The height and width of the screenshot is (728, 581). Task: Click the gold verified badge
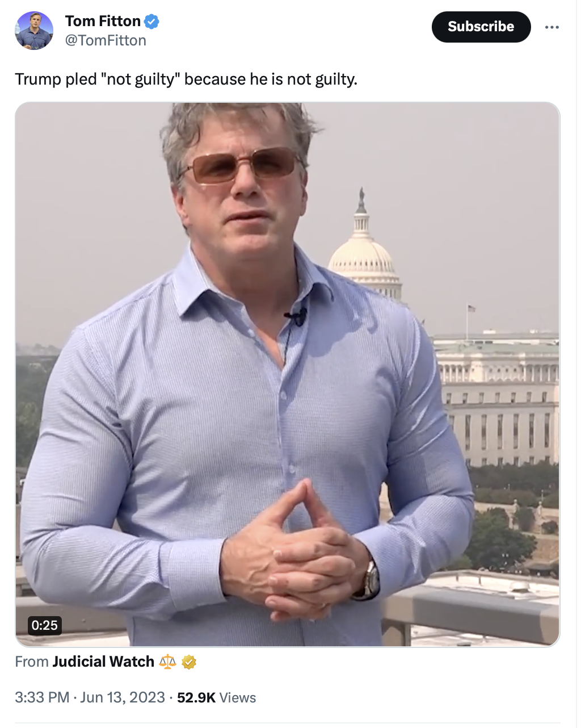[189, 662]
